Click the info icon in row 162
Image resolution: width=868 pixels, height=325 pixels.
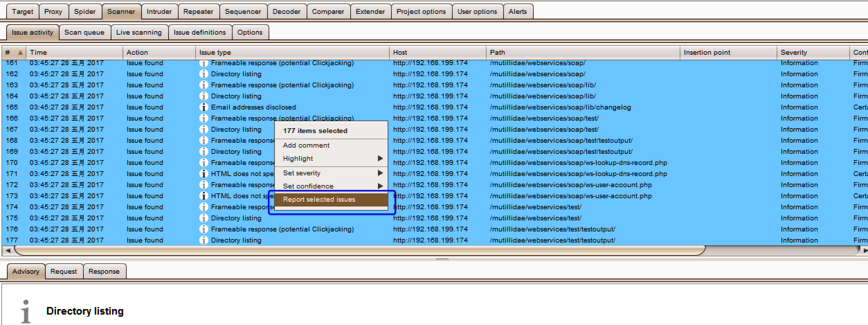[x=204, y=74]
